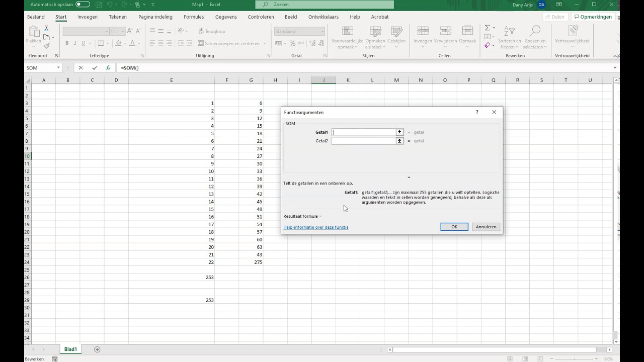Click the Getal1 input field
This screenshot has width=644, height=362.
364,132
